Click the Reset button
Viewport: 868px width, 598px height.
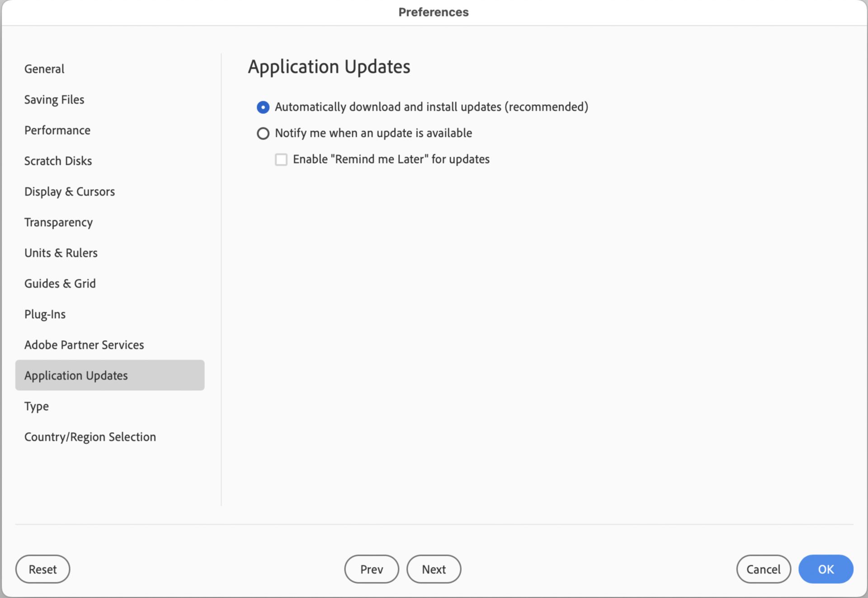(43, 569)
